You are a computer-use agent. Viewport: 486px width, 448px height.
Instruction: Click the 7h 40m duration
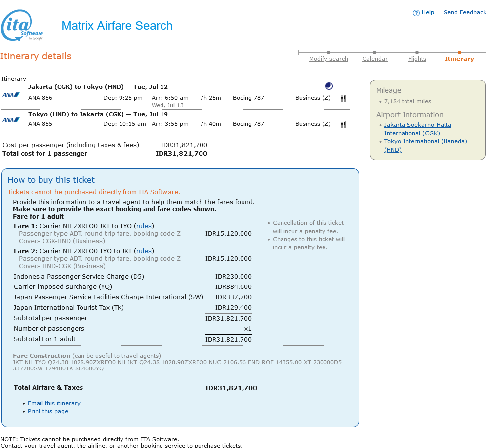click(x=210, y=124)
